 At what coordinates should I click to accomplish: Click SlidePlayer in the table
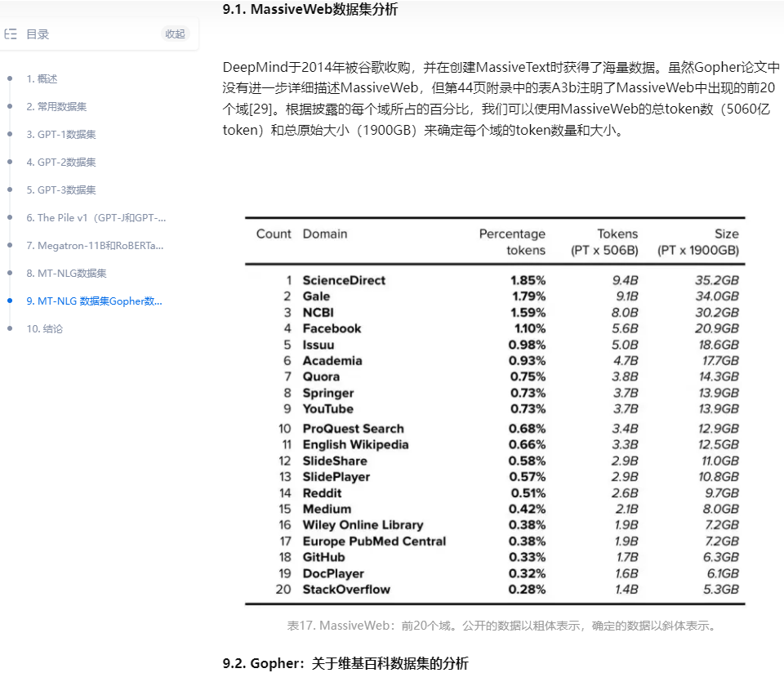click(x=336, y=476)
